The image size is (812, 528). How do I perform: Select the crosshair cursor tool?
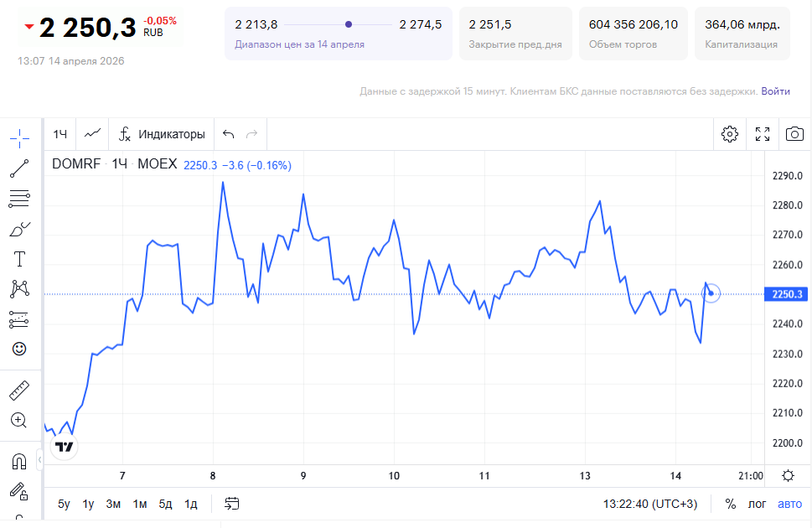18,138
